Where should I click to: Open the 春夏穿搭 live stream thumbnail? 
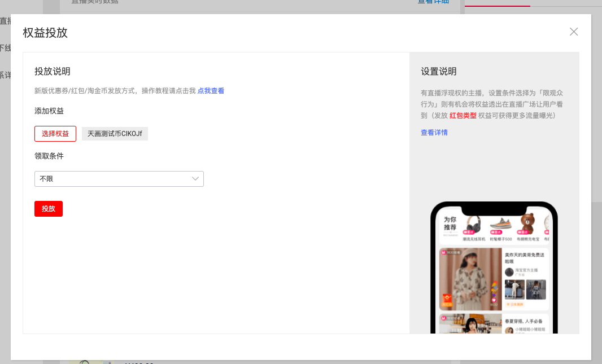470,324
